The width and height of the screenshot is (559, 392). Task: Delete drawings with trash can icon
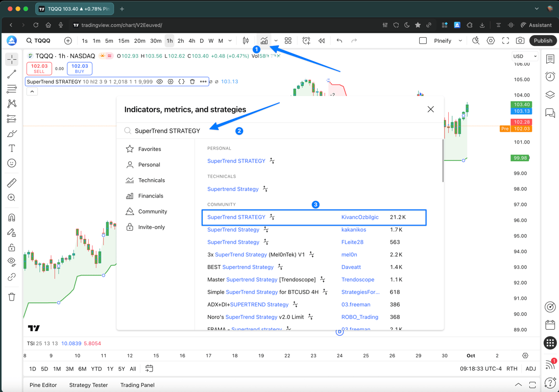(x=12, y=297)
